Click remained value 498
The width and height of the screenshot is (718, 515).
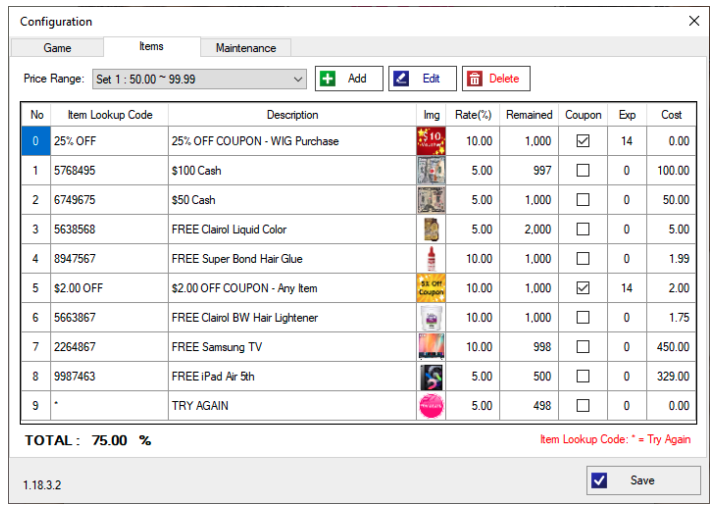pyautogui.click(x=542, y=406)
